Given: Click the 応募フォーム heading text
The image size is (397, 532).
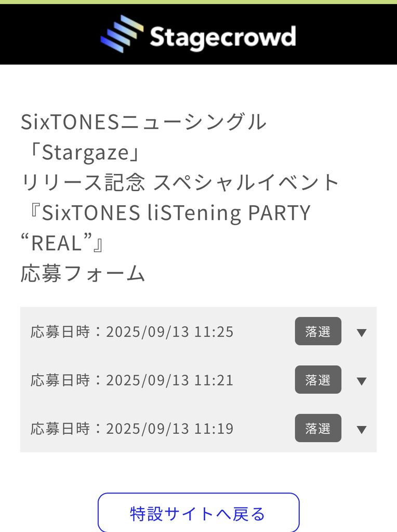Looking at the screenshot, I should [83, 273].
